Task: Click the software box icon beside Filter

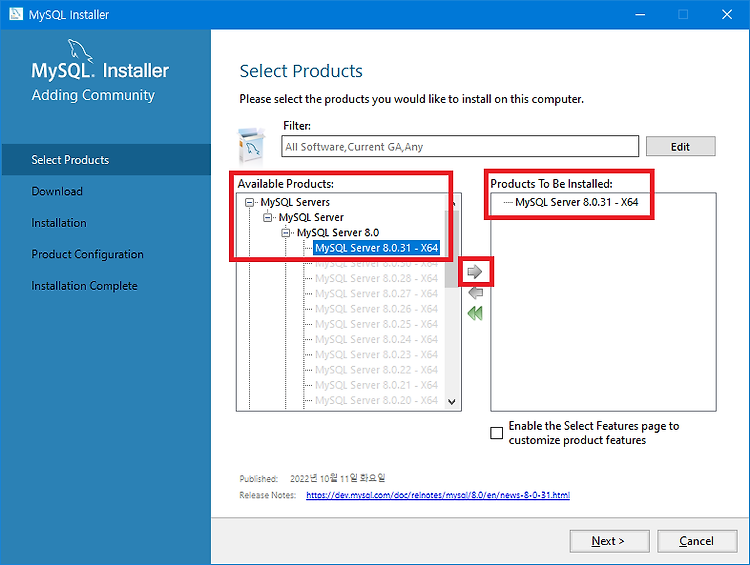Action: click(x=252, y=145)
